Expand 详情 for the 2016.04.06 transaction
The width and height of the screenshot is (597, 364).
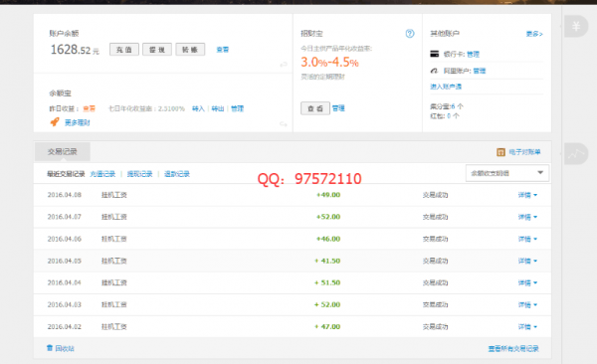(527, 239)
